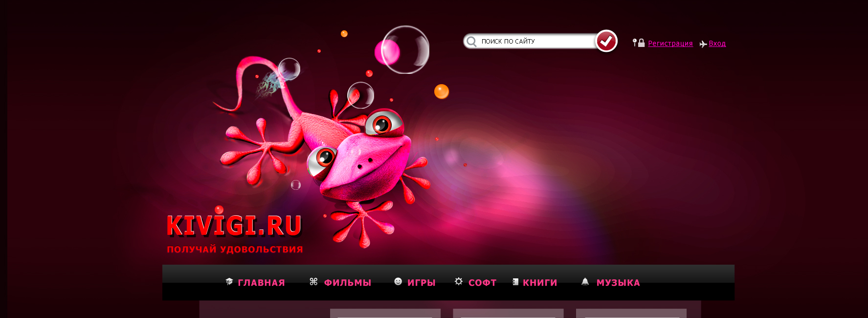This screenshot has height=318, width=868.
Task: Open the ФИЛЬМЫ menu section
Action: pos(348,283)
